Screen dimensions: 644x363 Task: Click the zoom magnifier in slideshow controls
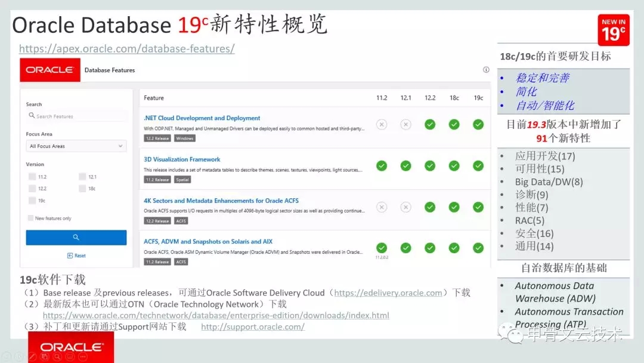click(57, 357)
